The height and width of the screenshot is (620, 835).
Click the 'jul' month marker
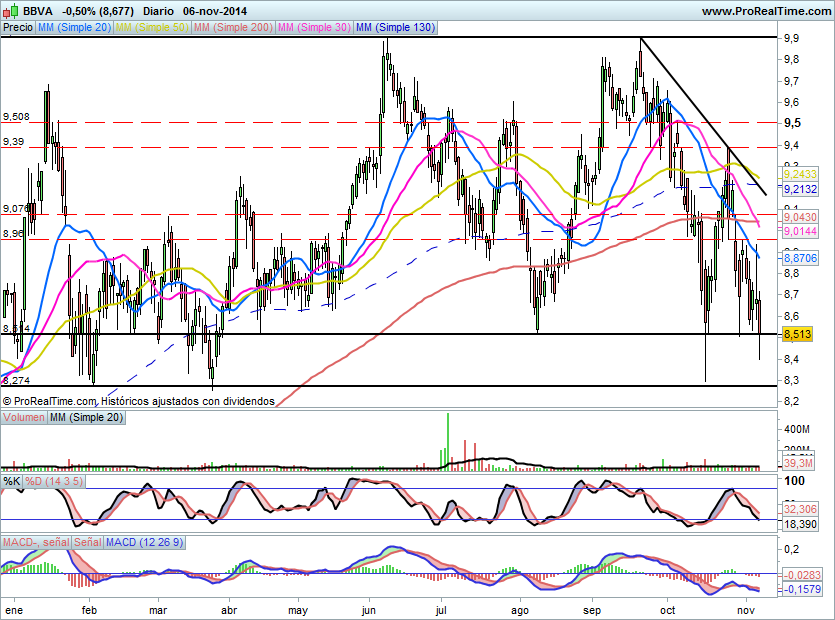coord(441,610)
